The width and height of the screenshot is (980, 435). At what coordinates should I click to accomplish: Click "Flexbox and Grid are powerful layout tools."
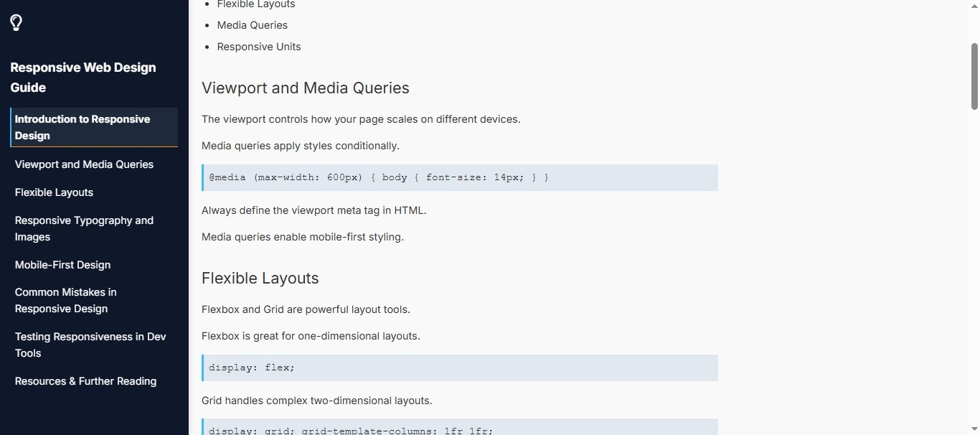click(x=306, y=309)
